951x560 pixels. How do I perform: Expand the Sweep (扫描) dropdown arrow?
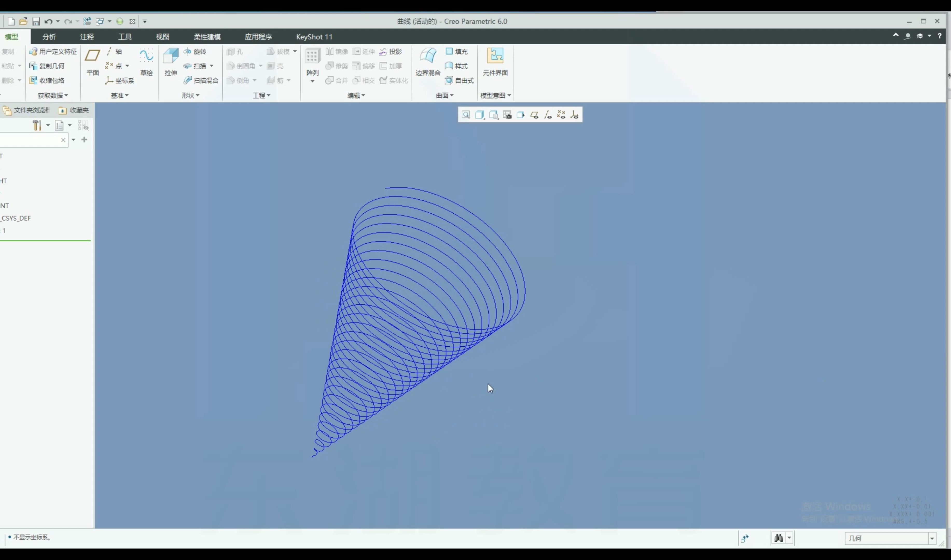click(x=212, y=66)
